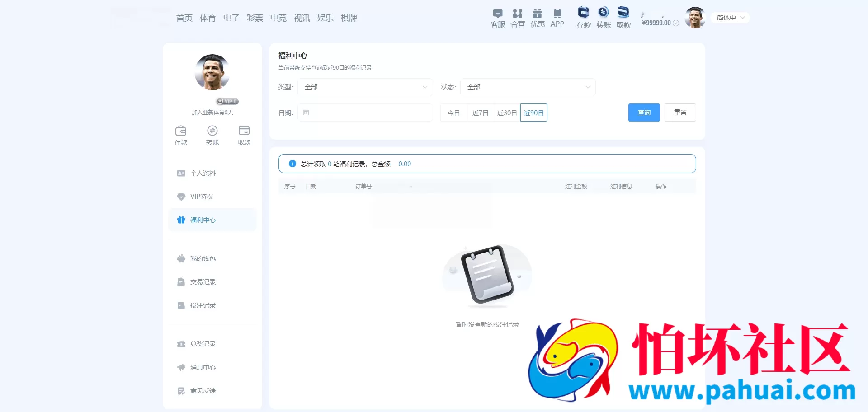
Task: Click the user avatar in the top bar
Action: pyautogui.click(x=695, y=18)
